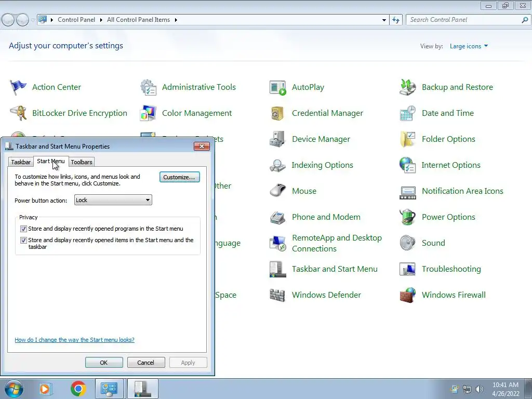The image size is (532, 399).
Task: Click the refresh button beside address bar
Action: pyautogui.click(x=395, y=20)
